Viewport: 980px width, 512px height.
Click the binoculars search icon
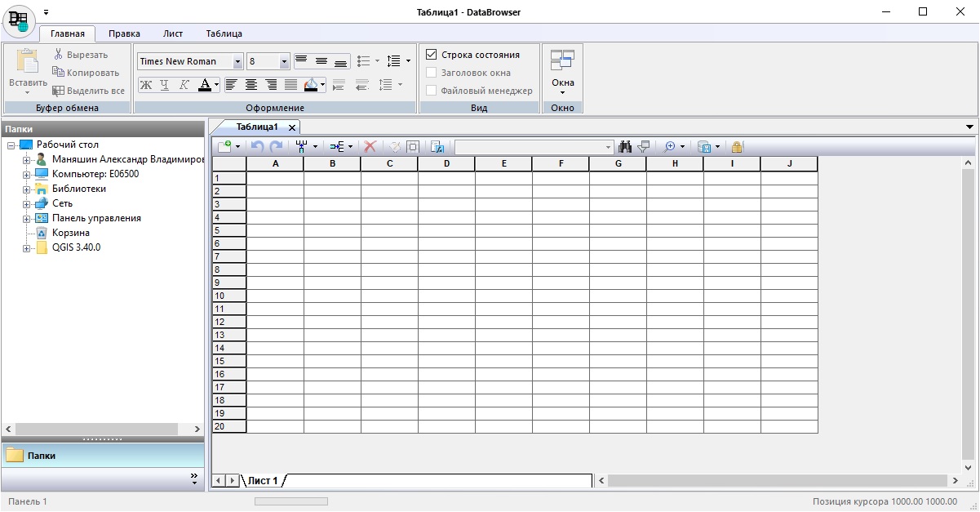point(626,147)
